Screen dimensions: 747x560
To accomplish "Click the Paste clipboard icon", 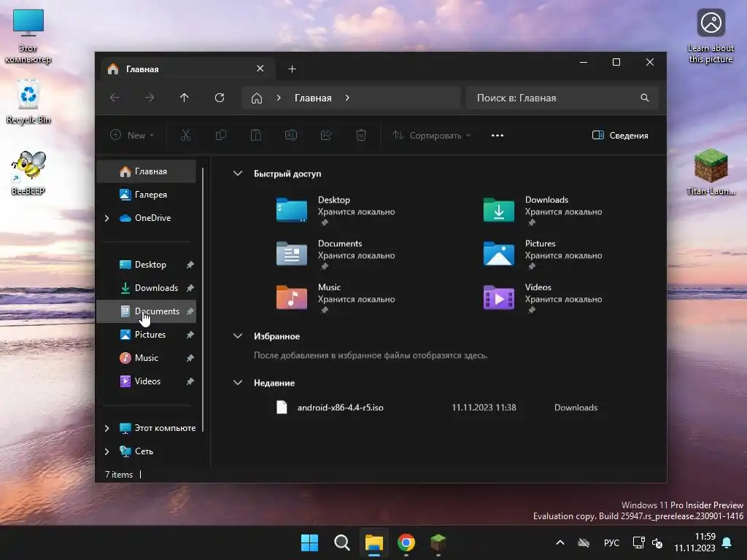I will pos(256,135).
